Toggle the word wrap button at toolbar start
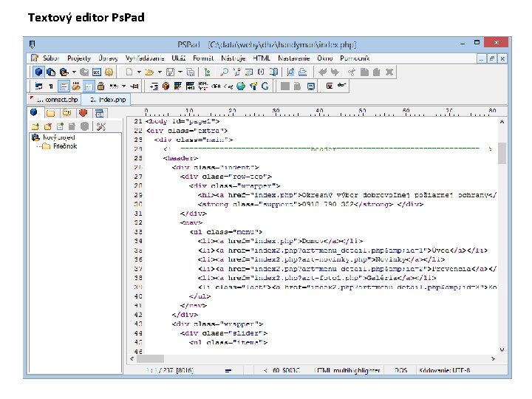This screenshot has height=399, width=532. click(x=38, y=86)
